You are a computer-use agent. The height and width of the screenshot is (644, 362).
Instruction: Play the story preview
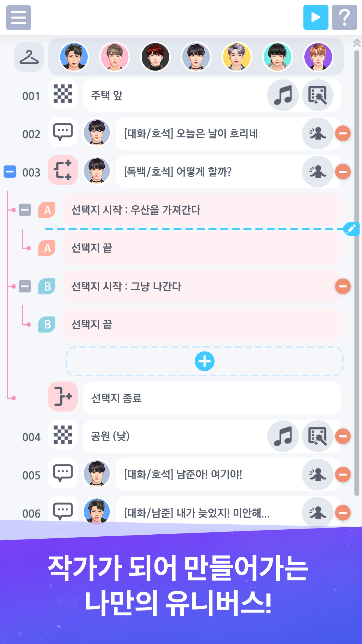pos(316,17)
